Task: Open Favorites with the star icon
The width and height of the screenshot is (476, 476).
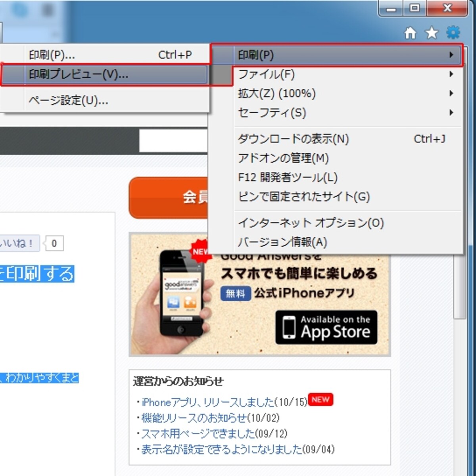Action: (x=432, y=33)
